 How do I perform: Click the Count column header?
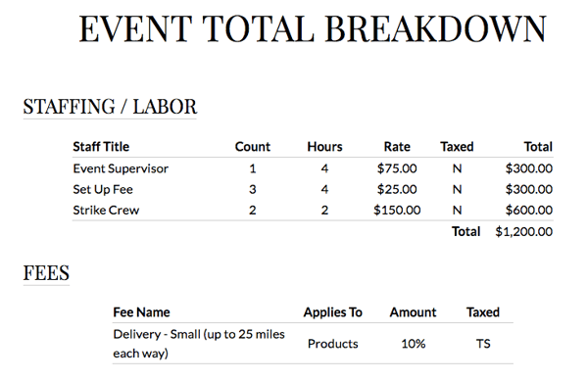pyautogui.click(x=253, y=147)
